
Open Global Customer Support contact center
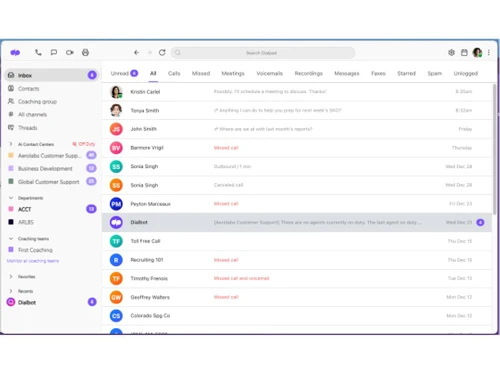52,182
